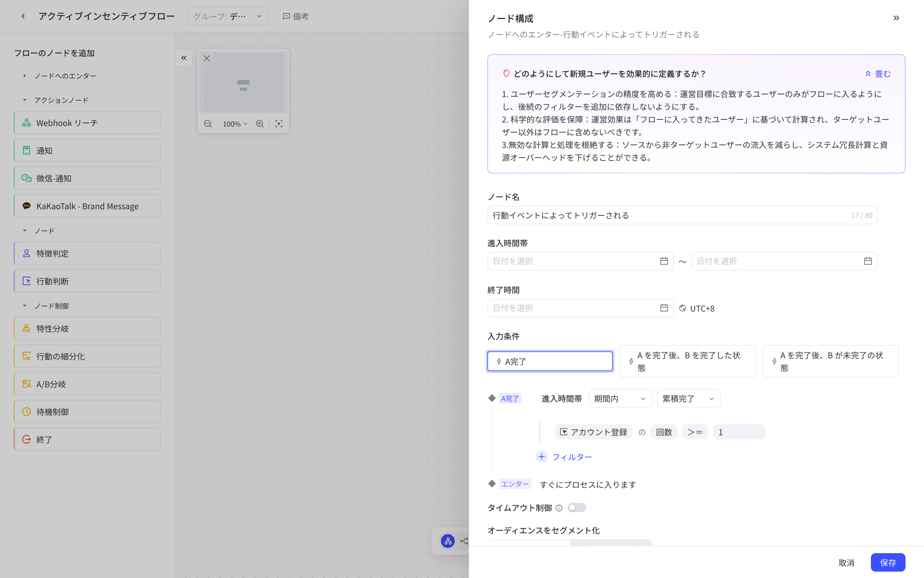Toggle the タイムアウト制御 switch
The width and height of the screenshot is (924, 578).
pos(577,508)
